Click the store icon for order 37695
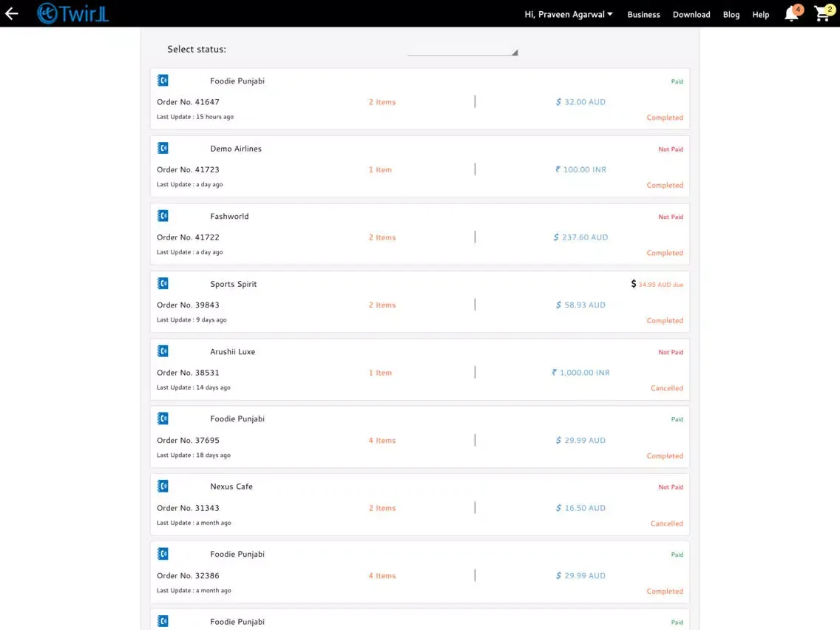The width and height of the screenshot is (840, 630). click(x=163, y=419)
